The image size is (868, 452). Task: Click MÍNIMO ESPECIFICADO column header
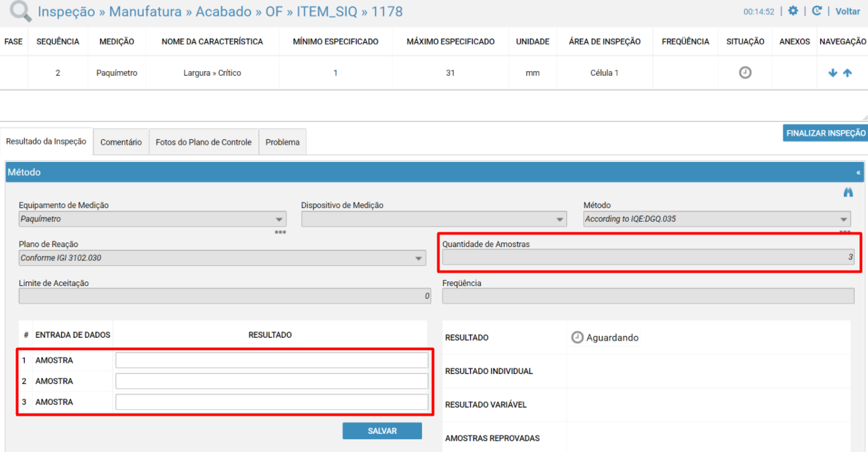click(x=336, y=42)
